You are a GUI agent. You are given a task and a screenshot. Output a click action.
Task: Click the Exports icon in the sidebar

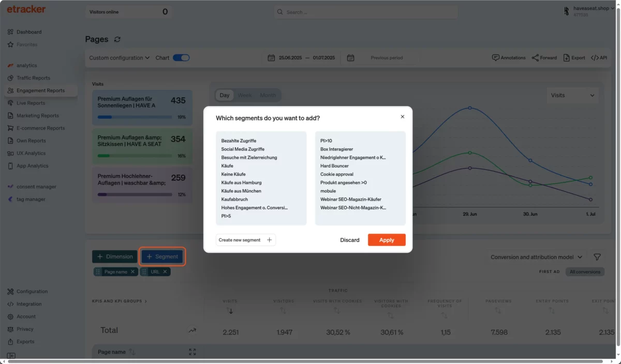point(11,342)
